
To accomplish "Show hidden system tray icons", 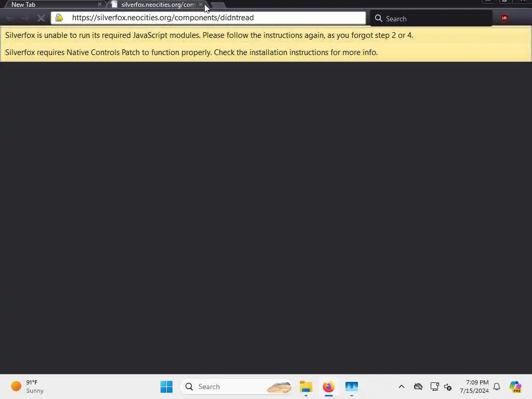I will [402, 387].
